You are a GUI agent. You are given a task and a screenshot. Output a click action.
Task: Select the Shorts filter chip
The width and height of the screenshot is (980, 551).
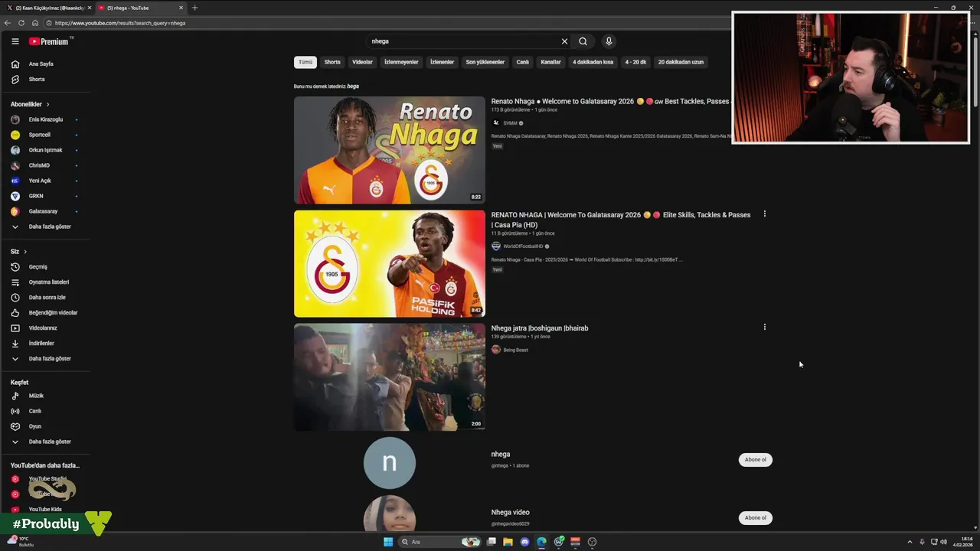(x=332, y=62)
